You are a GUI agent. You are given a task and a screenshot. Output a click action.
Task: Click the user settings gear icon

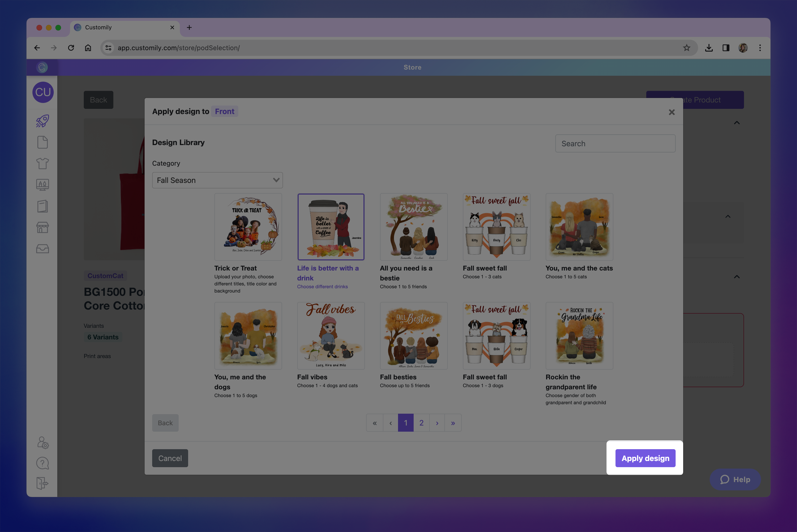43,443
